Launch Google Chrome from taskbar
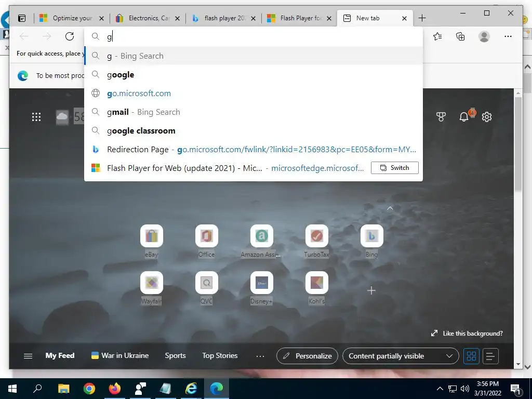 tap(89, 389)
